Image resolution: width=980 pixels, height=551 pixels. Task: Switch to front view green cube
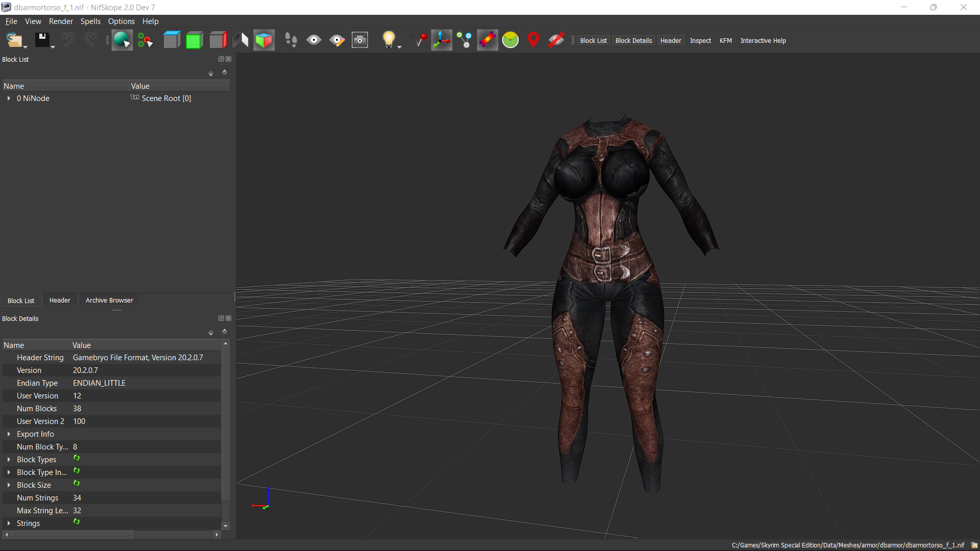click(194, 40)
